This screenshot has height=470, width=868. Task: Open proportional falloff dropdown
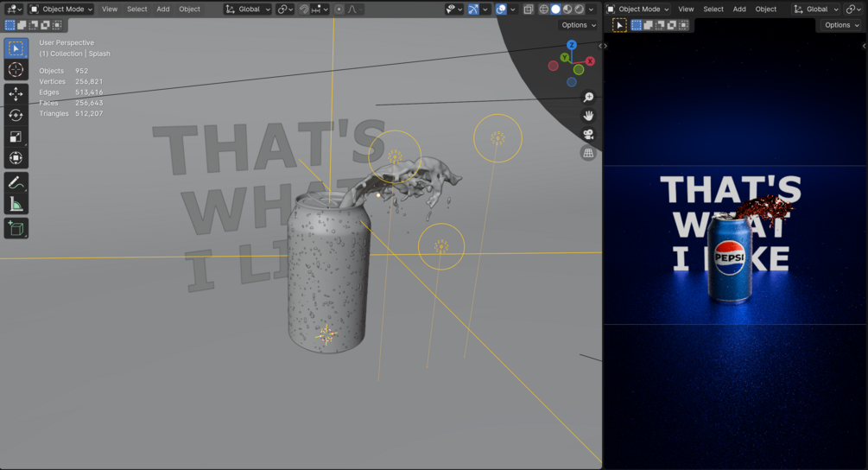[x=352, y=9]
